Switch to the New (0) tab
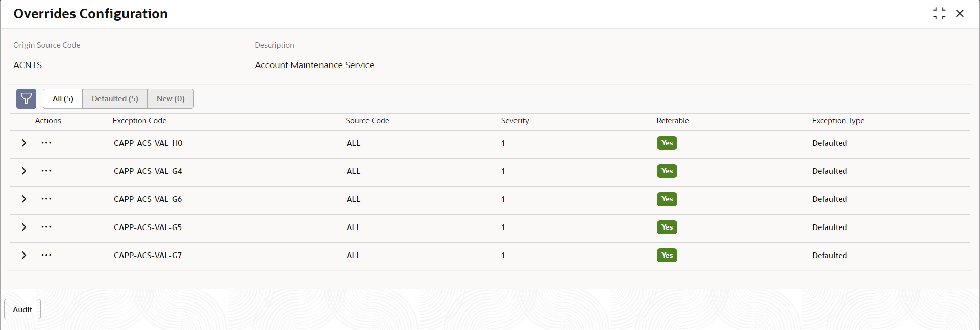The width and height of the screenshot is (980, 330). coord(170,98)
